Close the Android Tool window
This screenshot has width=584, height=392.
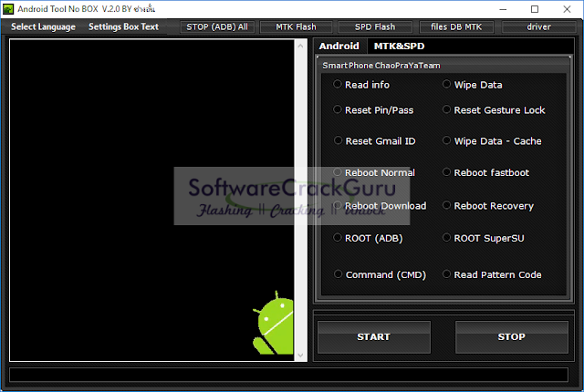[567, 9]
